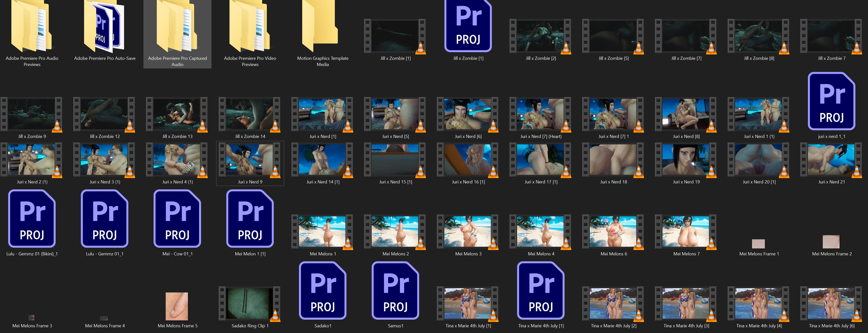This screenshot has width=868, height=333.
Task: Click the Sadako1 Premiere project icon
Action: 323,290
